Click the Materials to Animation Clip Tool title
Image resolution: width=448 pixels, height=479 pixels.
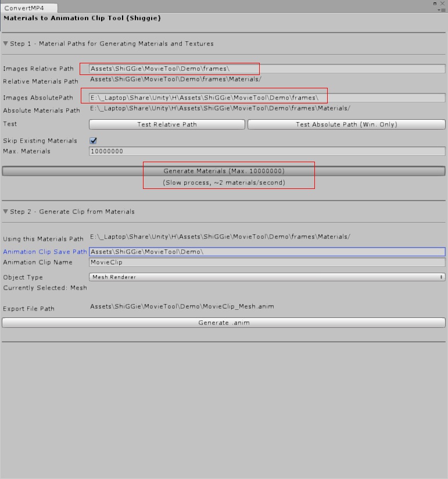82,18
